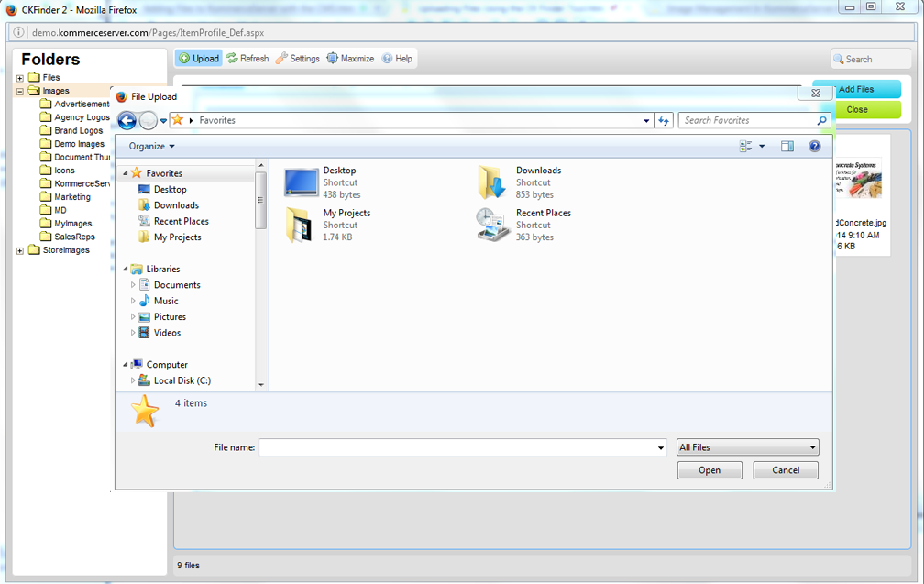Image resolution: width=924 pixels, height=584 pixels.
Task: Click the Refresh icon in CKFinder toolbar
Action: pos(247,59)
